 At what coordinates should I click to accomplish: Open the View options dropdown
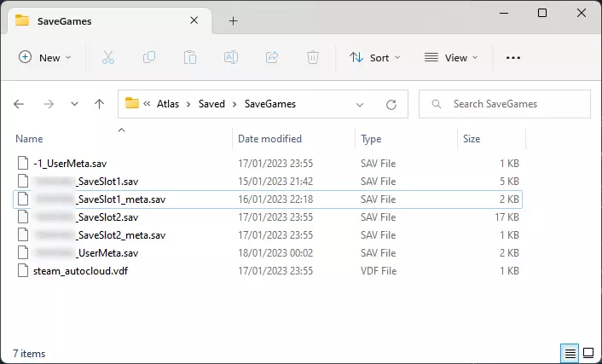(x=451, y=58)
